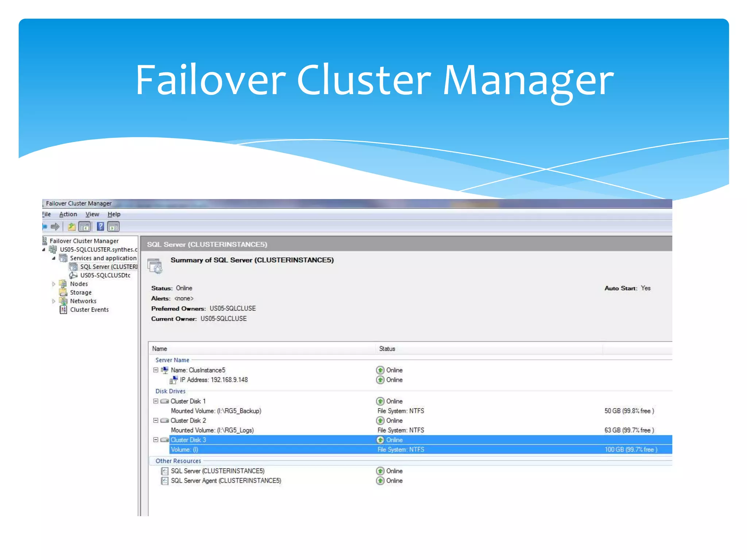Click the 50 GB (99.8% free) value

[x=629, y=411]
